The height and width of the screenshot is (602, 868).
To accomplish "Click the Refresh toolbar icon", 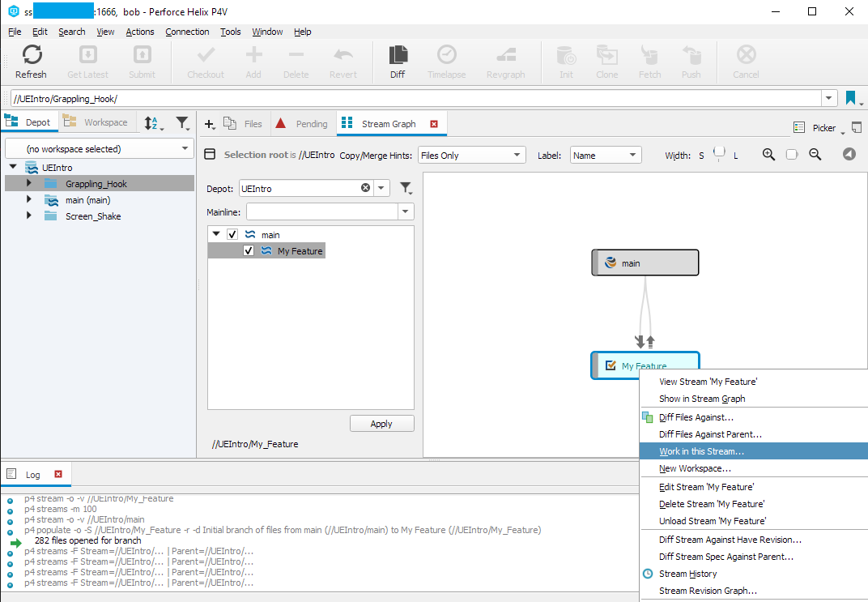I will [x=32, y=61].
